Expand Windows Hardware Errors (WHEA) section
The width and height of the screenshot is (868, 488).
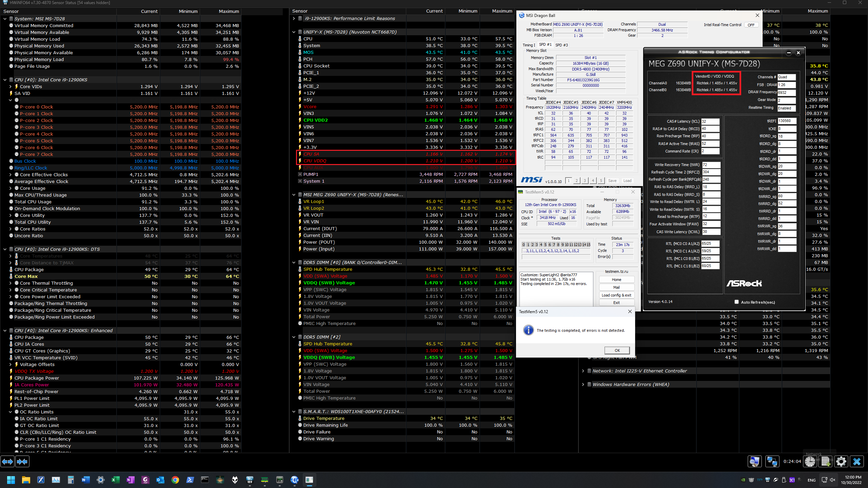[x=583, y=384]
